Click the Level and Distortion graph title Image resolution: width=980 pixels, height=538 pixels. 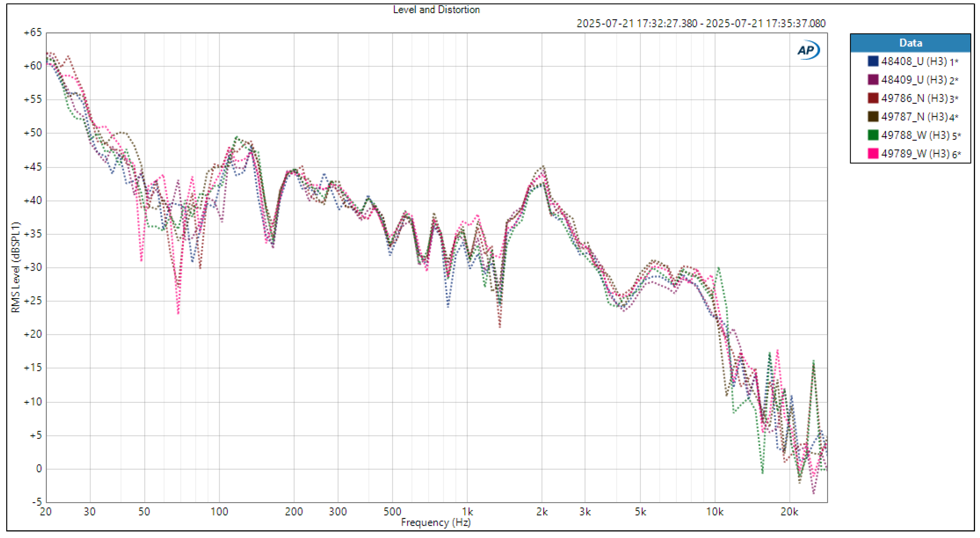(x=436, y=10)
